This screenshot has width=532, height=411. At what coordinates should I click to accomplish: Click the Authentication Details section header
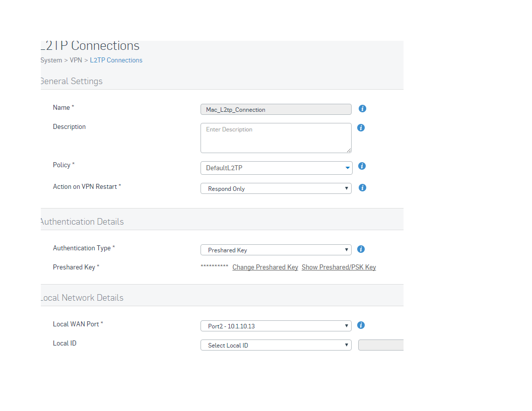tap(82, 222)
